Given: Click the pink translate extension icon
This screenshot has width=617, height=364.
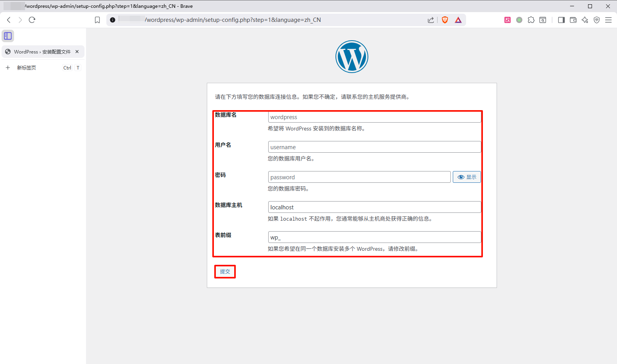Looking at the screenshot, I should (x=508, y=20).
